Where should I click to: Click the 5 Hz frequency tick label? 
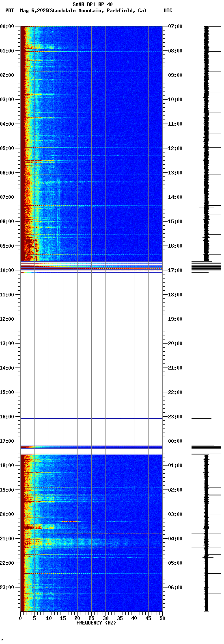[34, 618]
